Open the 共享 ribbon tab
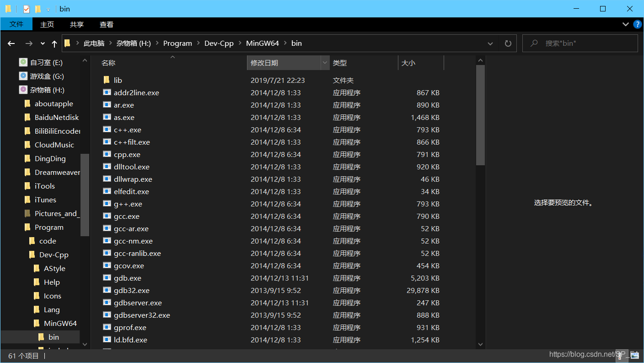The image size is (644, 363). point(77,24)
